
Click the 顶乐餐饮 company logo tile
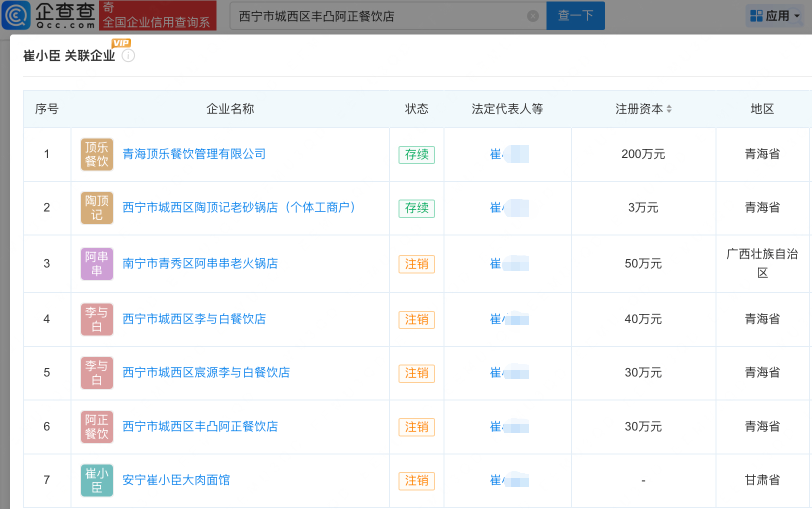(x=97, y=154)
